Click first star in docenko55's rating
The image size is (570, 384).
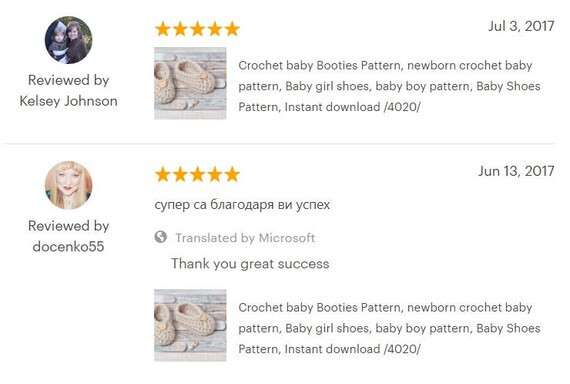(x=162, y=174)
